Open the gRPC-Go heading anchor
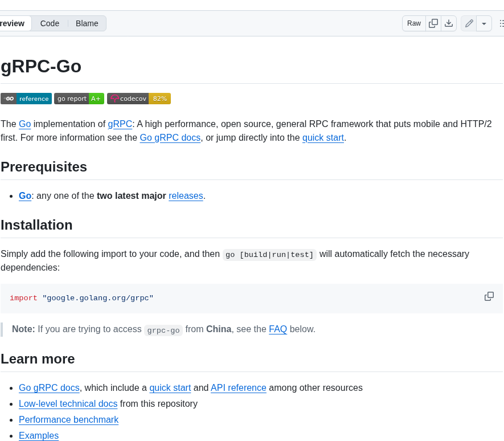The height and width of the screenshot is (441, 504). [41, 67]
